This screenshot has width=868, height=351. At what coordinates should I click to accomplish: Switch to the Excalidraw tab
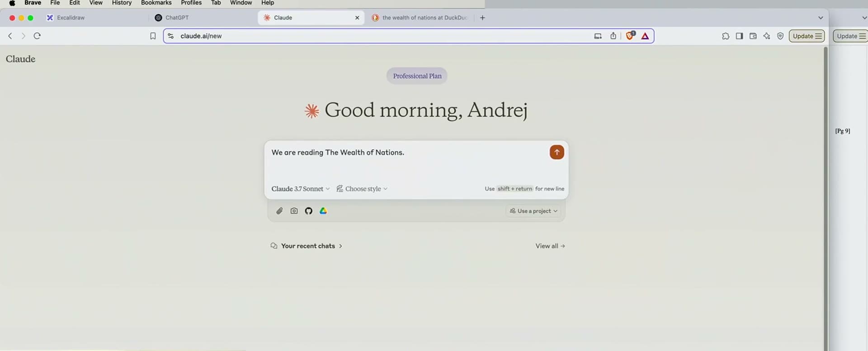[95, 18]
